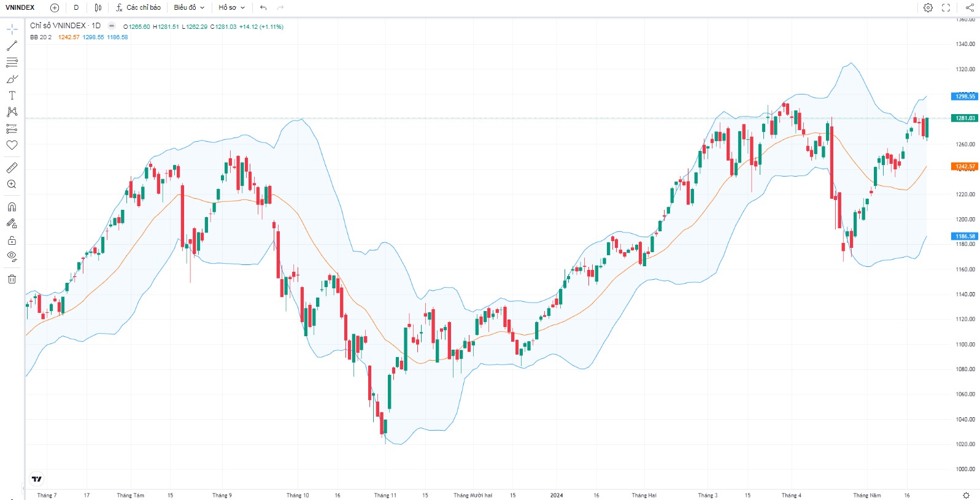
Task: Click the 1100.00 price scale value
Action: pyautogui.click(x=965, y=344)
